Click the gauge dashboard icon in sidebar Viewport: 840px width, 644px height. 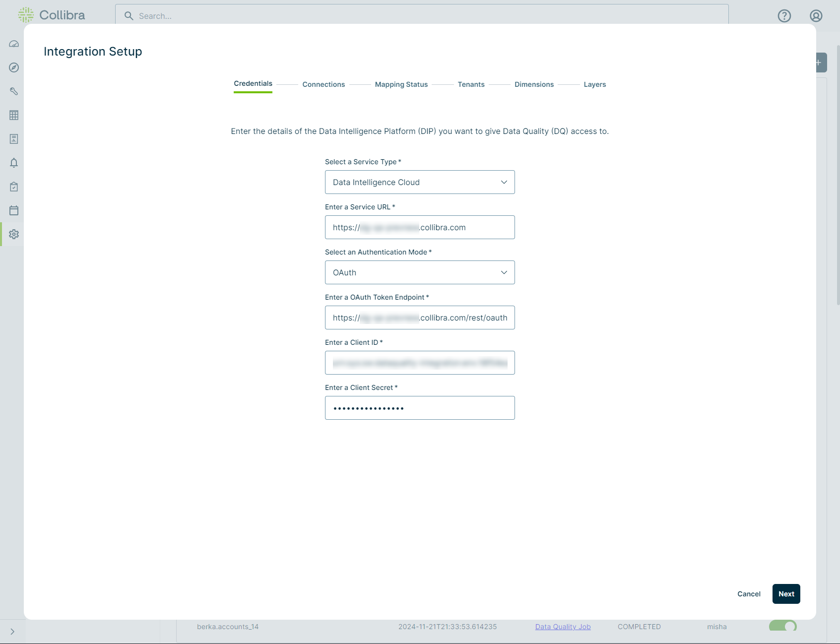coord(14,44)
